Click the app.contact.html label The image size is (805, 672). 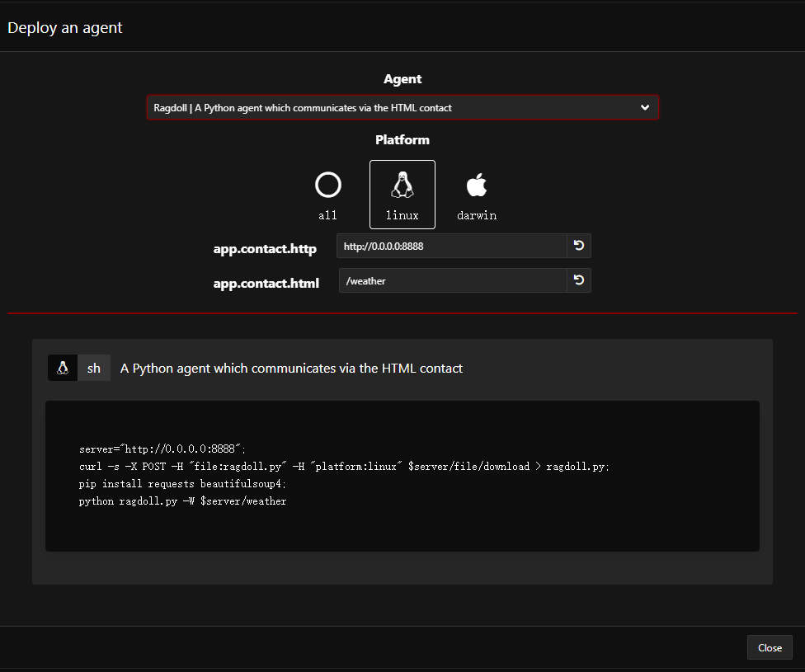click(266, 284)
